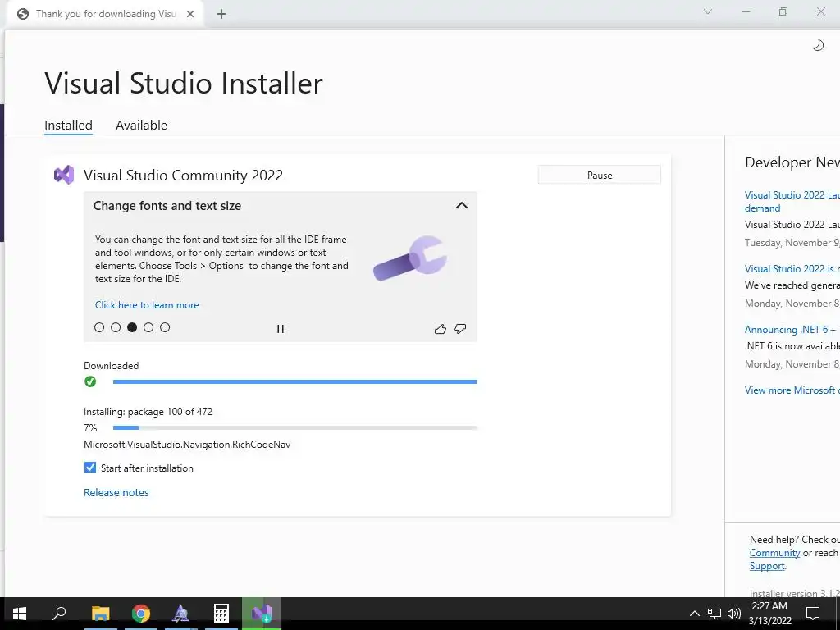Click the Visual Studio Community logo icon
840x630 pixels.
64,176
